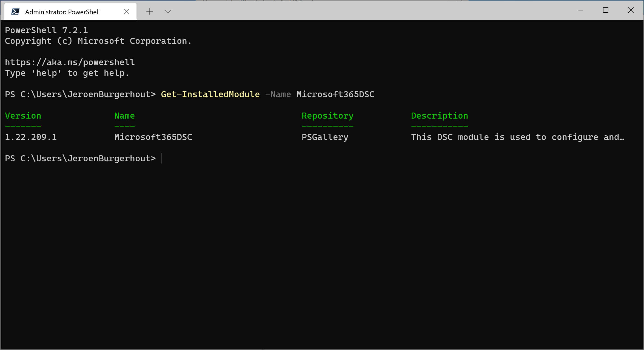Viewport: 644px width, 350px height.
Task: Click the -Name parameter in the command
Action: (x=278, y=94)
